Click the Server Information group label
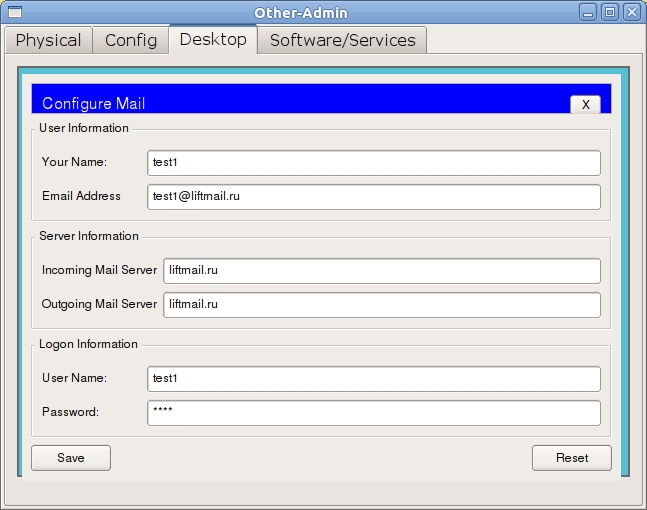Viewport: 647px width, 510px height. tap(89, 236)
